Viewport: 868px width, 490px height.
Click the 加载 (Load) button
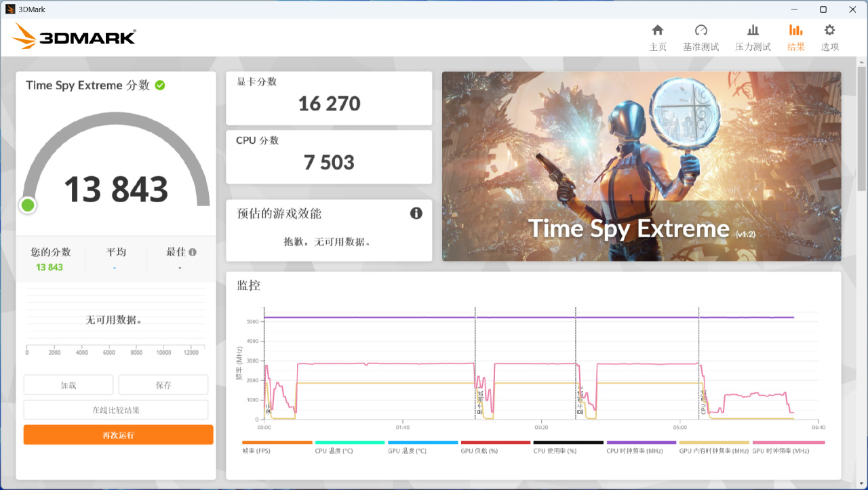click(x=68, y=385)
